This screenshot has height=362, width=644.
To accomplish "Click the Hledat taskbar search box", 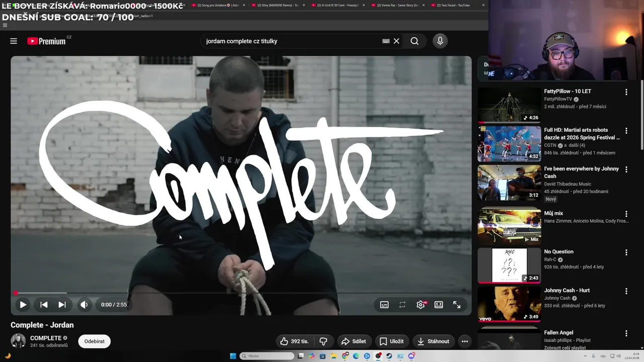I will coord(267,356).
